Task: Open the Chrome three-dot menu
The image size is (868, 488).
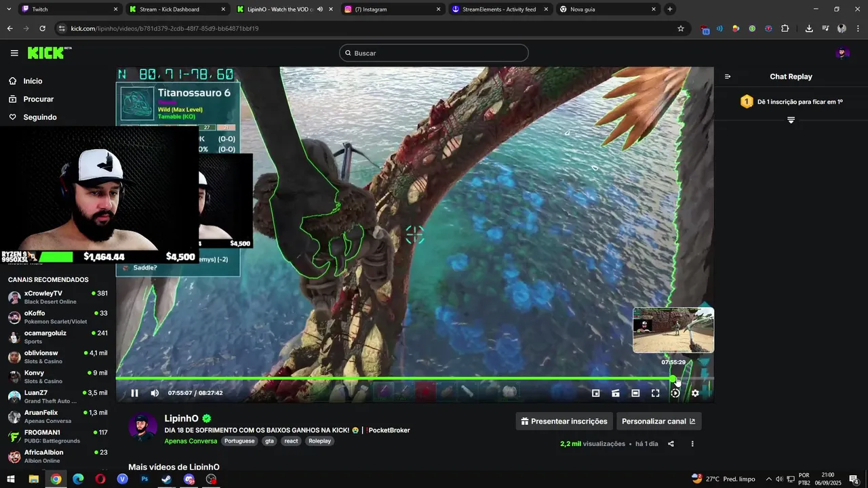Action: [858, 28]
